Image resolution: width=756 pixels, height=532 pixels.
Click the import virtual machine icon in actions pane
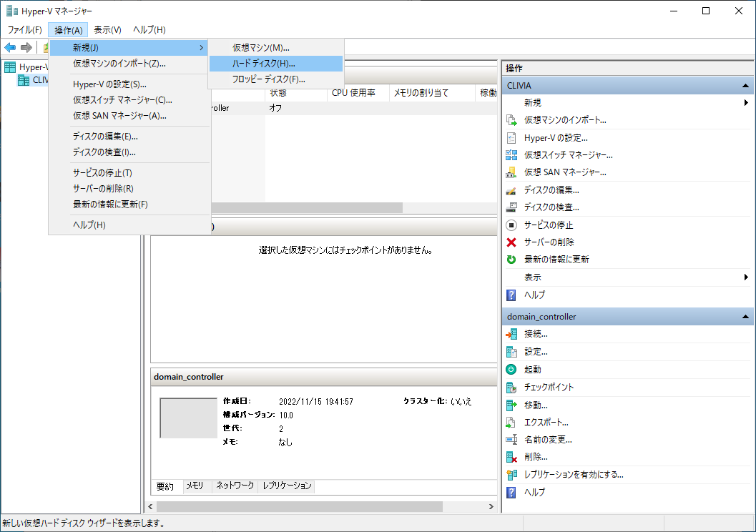[511, 120]
